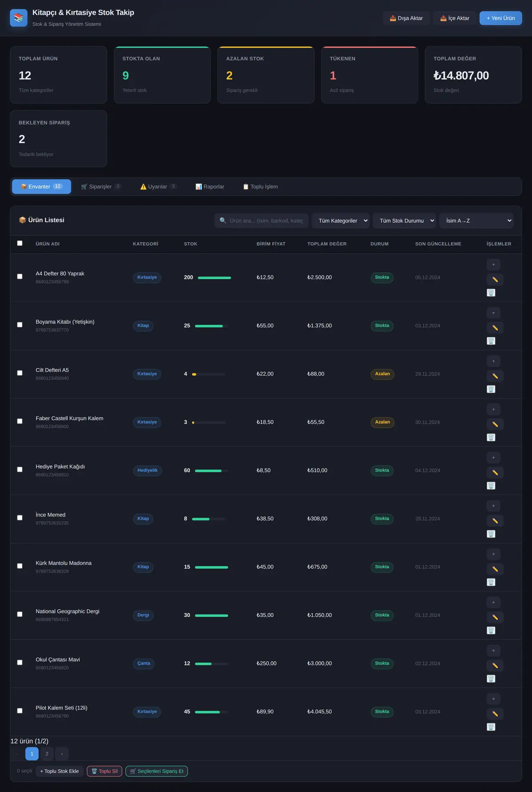
Task: Click the Dışa Aktar export button
Action: point(406,18)
